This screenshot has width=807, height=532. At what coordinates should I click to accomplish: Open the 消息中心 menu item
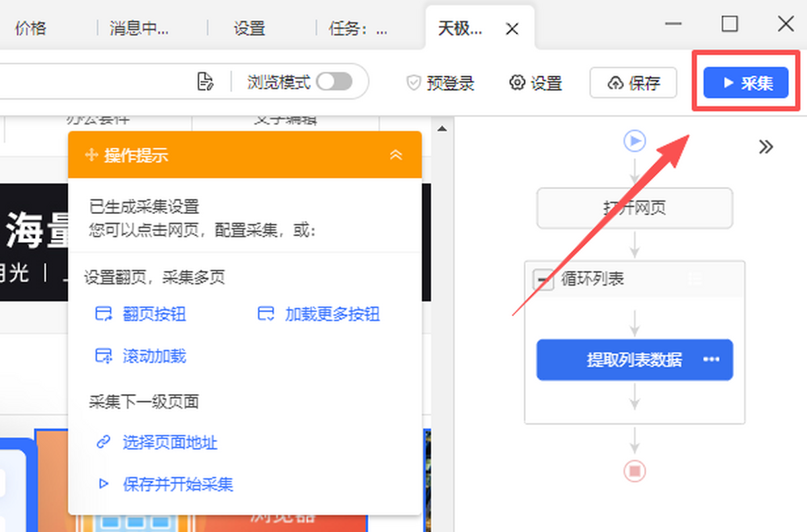pyautogui.click(x=138, y=28)
